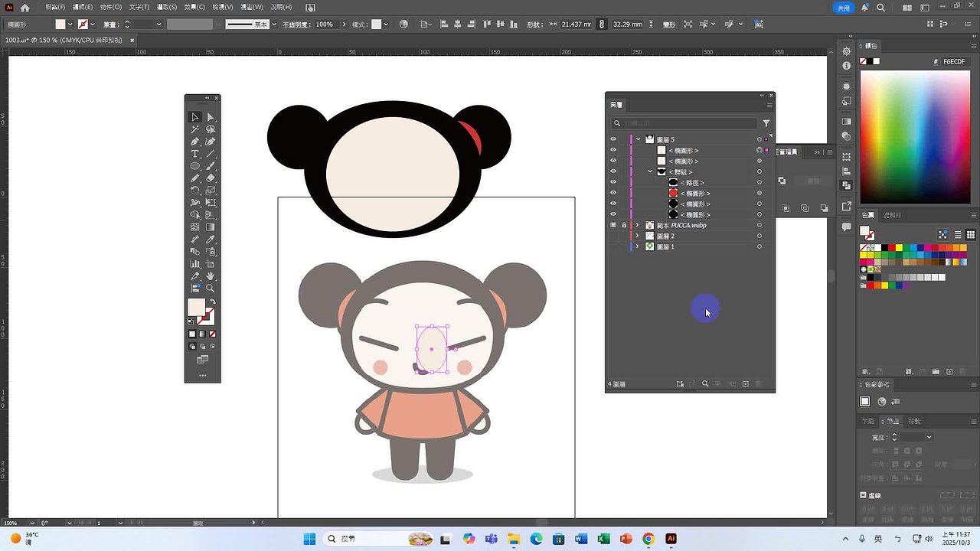The image size is (980, 551).
Task: Hide the 群組 group with its eye icon
Action: (613, 172)
